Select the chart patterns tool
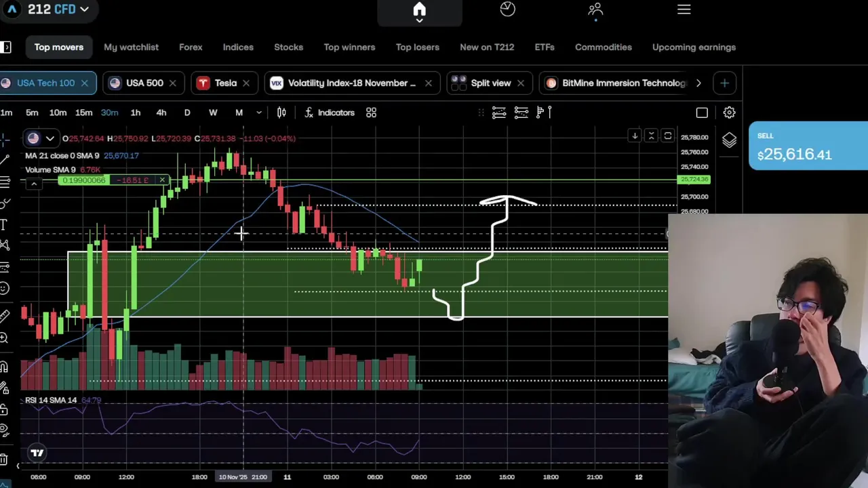 [4, 245]
